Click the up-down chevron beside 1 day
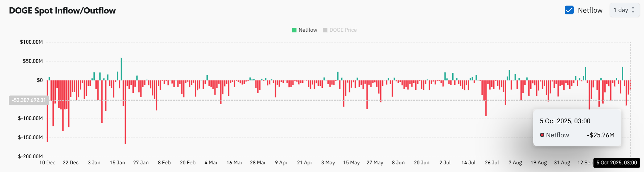This screenshot has width=644, height=172. (x=633, y=10)
